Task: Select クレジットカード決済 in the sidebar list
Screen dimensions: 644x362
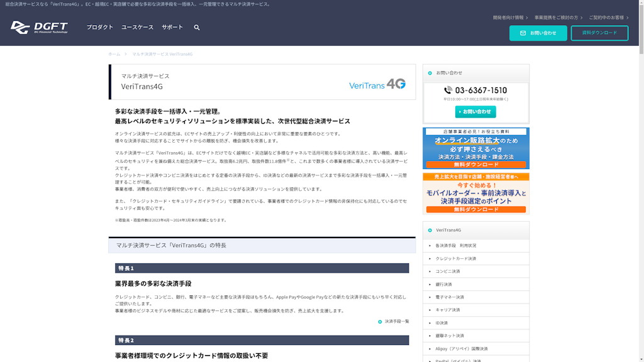Action: [x=456, y=258]
